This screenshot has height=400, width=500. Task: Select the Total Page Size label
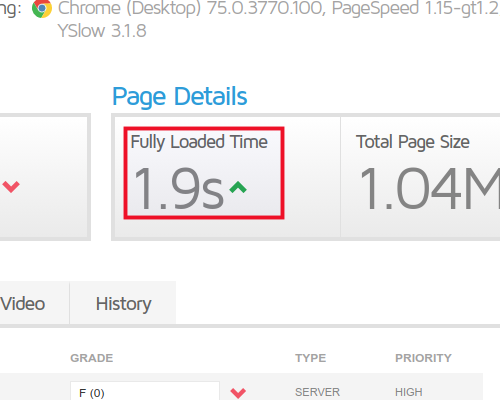pos(413,142)
